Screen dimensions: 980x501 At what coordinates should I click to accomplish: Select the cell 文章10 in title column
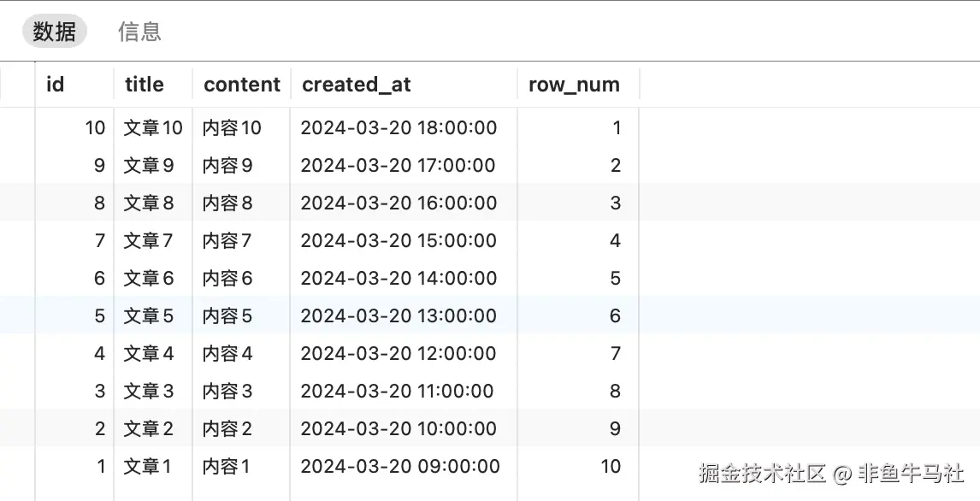tap(153, 128)
